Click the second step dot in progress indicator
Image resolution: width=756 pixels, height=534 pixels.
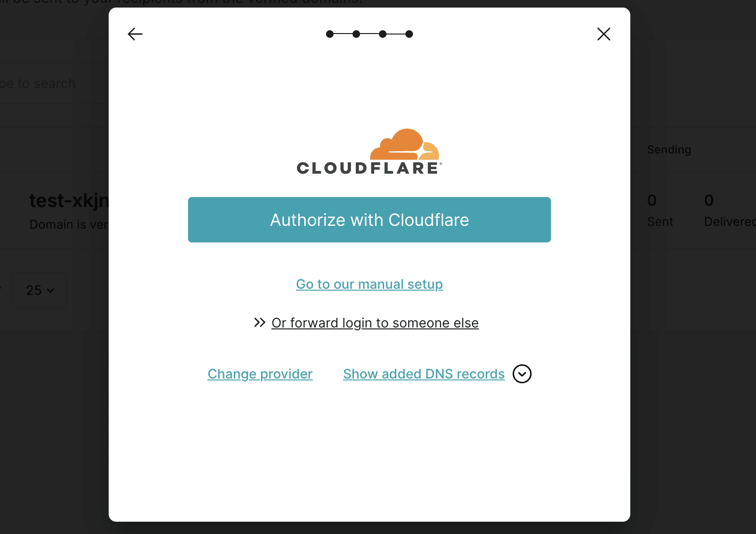(356, 34)
